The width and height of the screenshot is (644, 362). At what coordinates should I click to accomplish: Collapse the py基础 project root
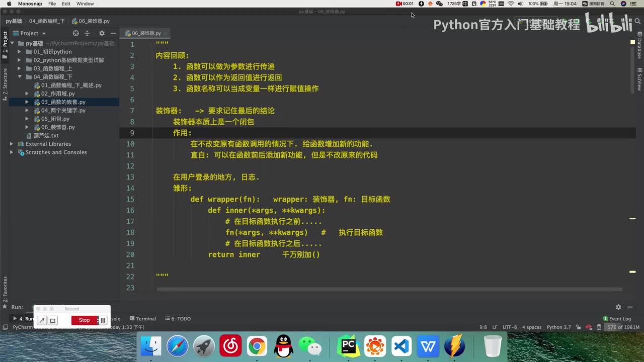pyautogui.click(x=12, y=43)
